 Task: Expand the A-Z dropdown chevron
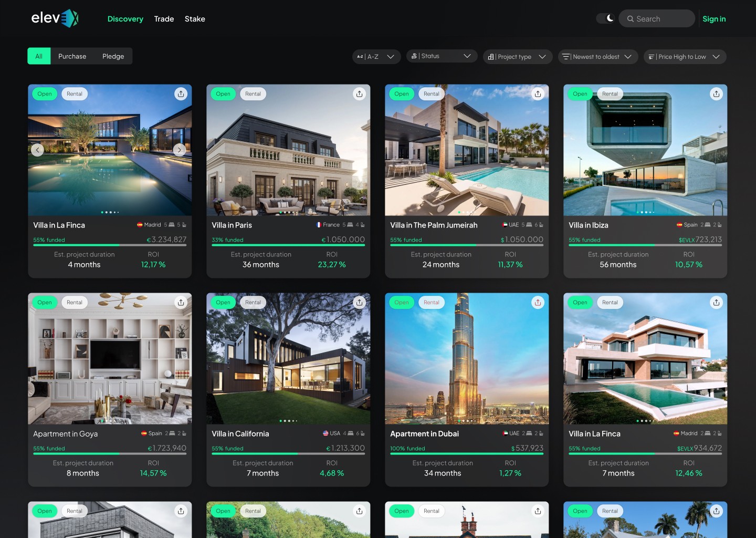click(x=391, y=57)
